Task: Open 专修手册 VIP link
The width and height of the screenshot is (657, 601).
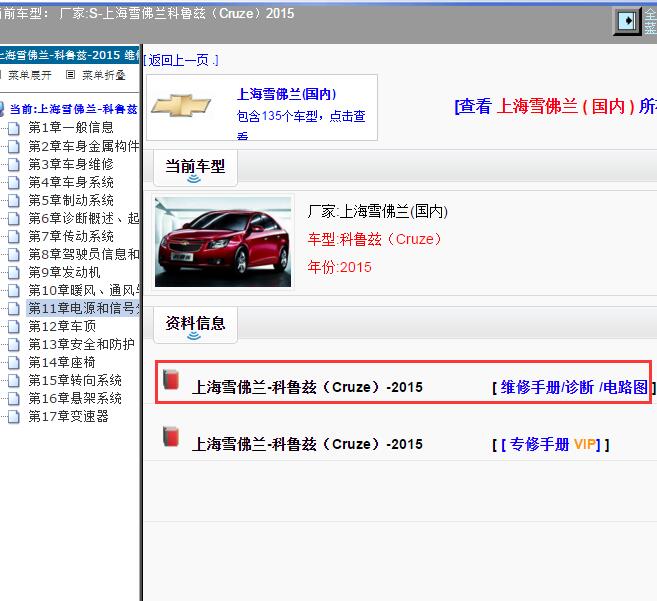Action: [x=552, y=444]
